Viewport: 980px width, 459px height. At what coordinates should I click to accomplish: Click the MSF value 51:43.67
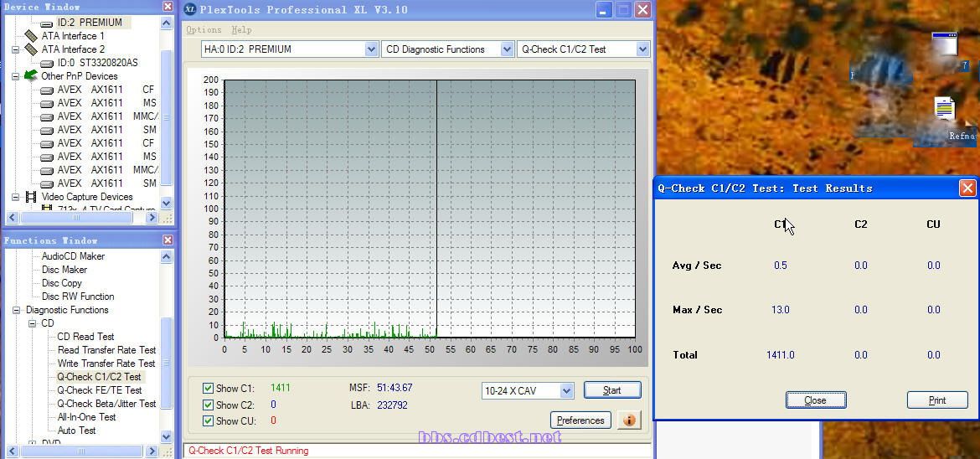[x=395, y=389]
